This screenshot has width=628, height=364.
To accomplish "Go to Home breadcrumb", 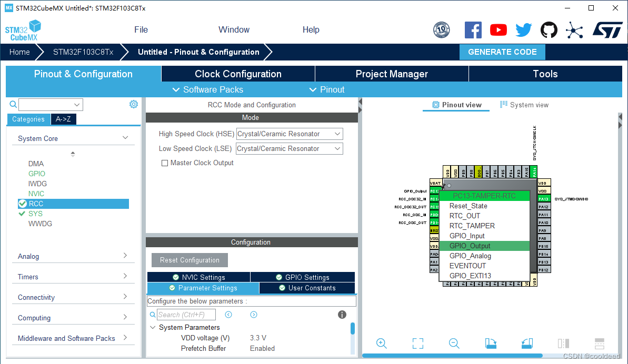I will [19, 52].
